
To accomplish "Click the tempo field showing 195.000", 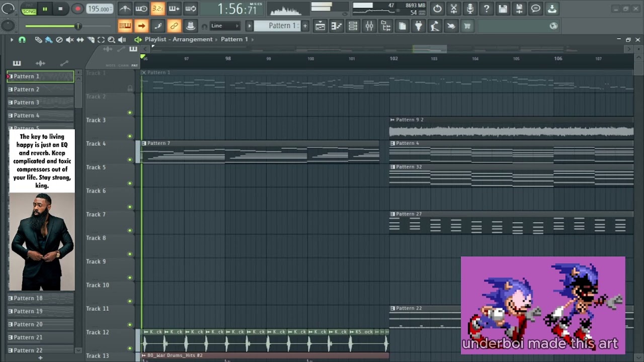I will click(100, 9).
